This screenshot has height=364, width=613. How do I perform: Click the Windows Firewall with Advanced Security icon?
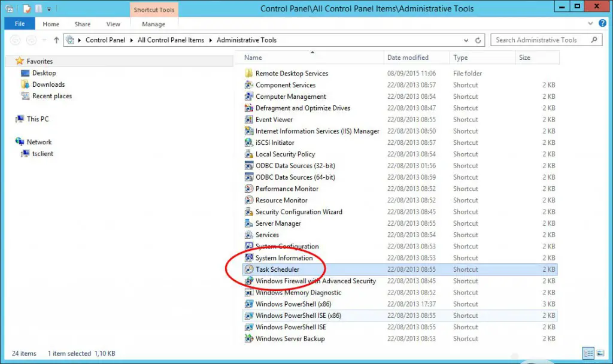[x=248, y=281]
